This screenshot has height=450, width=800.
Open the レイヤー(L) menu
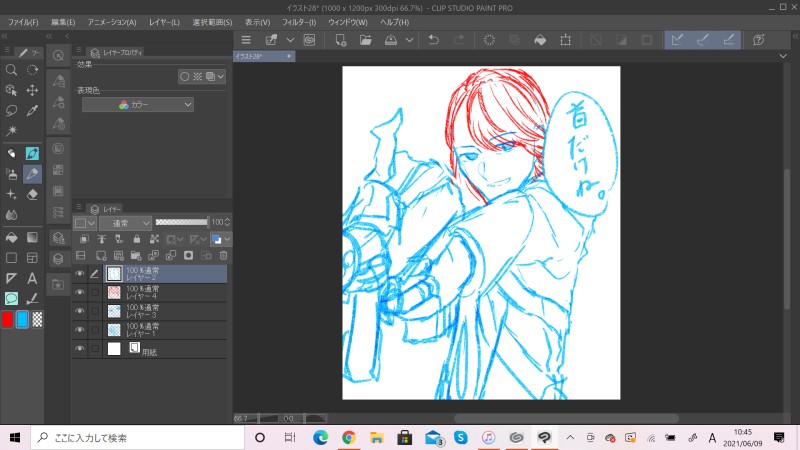161,21
